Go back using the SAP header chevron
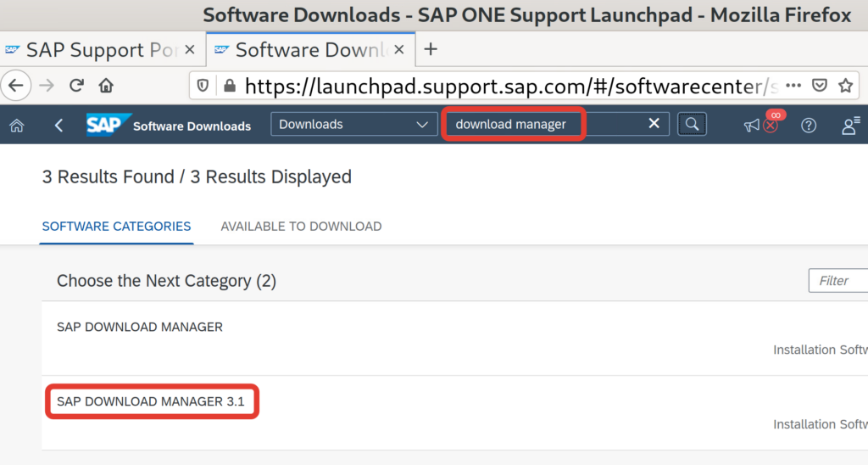868x465 pixels. tap(58, 126)
